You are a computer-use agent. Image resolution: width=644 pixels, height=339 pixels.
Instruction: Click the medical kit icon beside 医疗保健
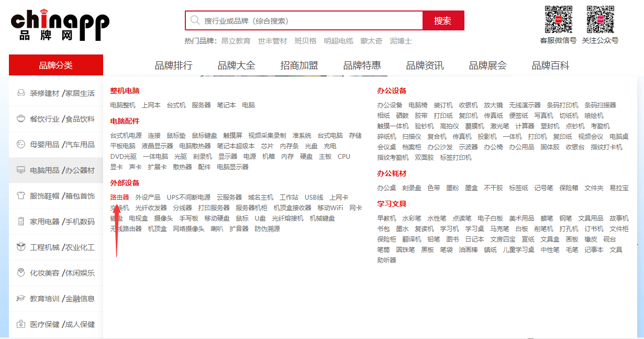click(21, 324)
